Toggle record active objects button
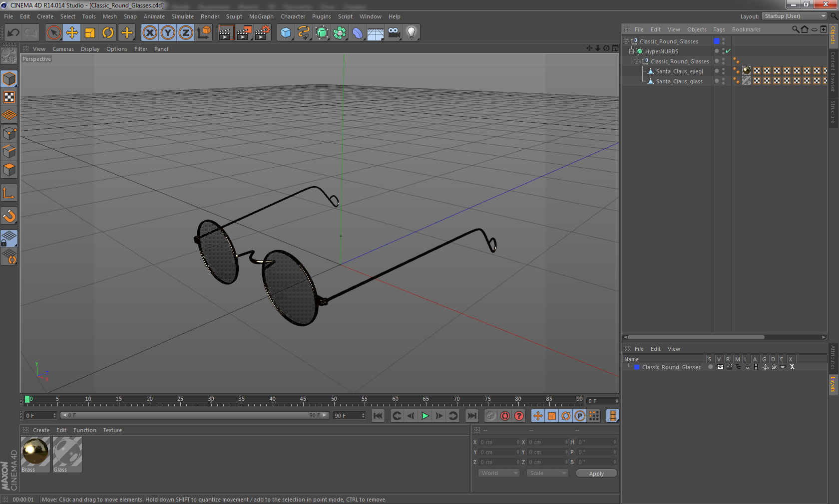The height and width of the screenshot is (504, 839). point(491,416)
